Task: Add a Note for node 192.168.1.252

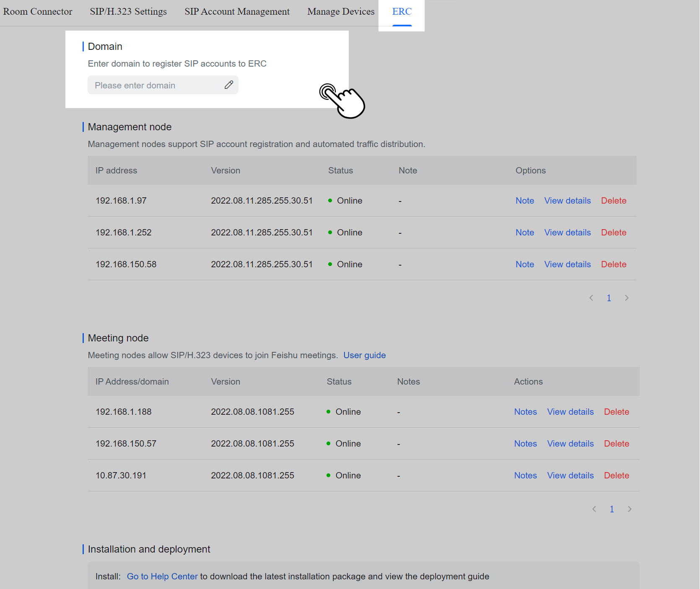Action: 524,232
